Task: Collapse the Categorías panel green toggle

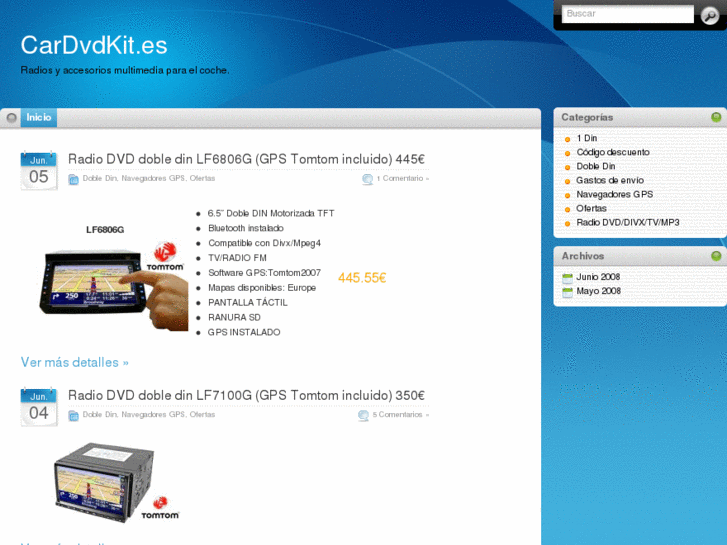Action: [x=716, y=117]
